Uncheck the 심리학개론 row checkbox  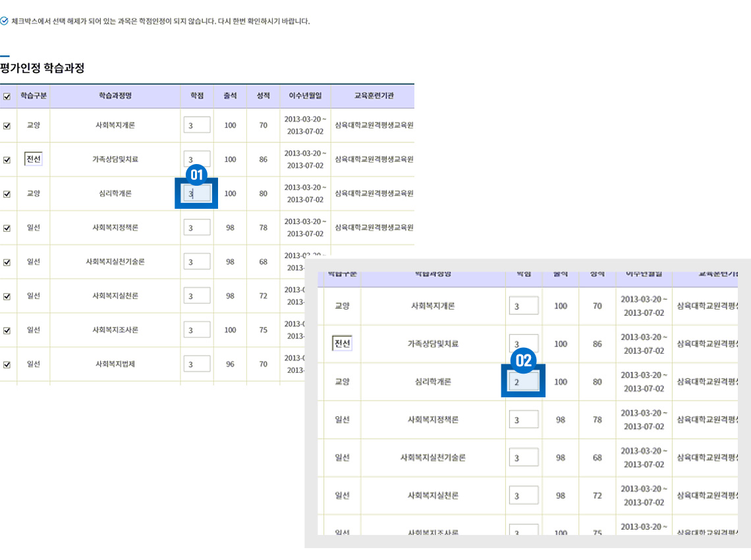tap(7, 194)
